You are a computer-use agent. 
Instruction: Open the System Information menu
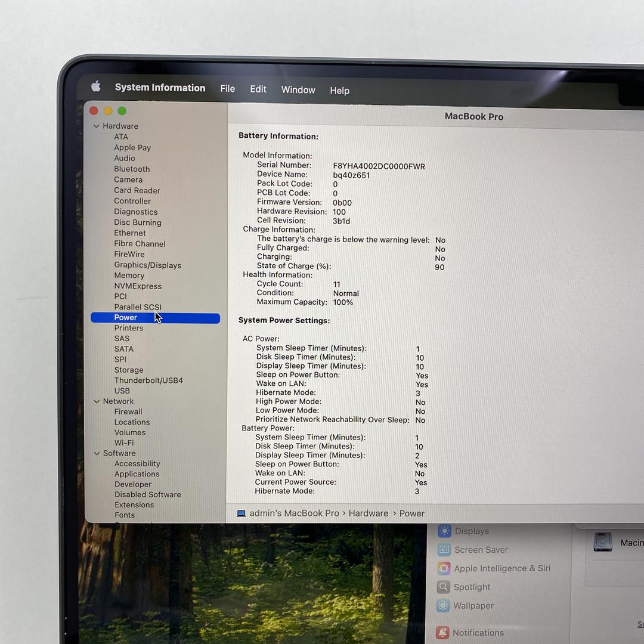(160, 88)
